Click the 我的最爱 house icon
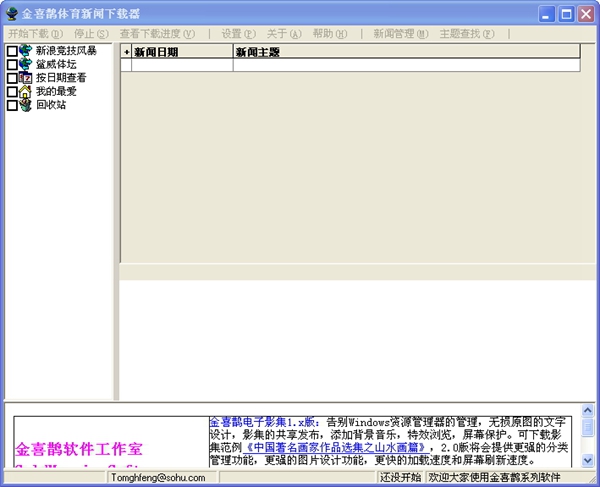Viewport: 600px width, 487px height. tap(25, 91)
